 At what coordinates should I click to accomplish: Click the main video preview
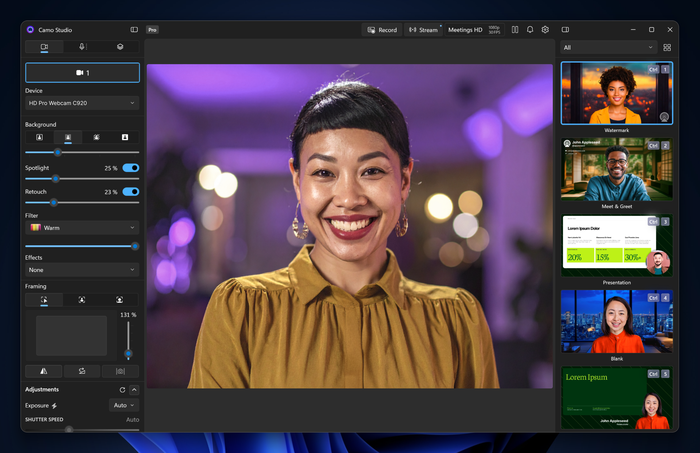coord(350,226)
